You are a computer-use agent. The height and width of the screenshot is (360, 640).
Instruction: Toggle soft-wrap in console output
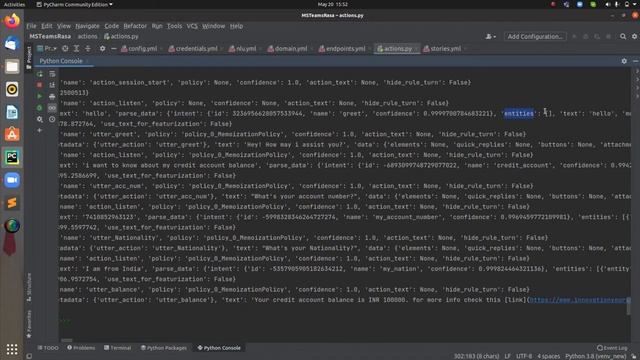click(52, 74)
